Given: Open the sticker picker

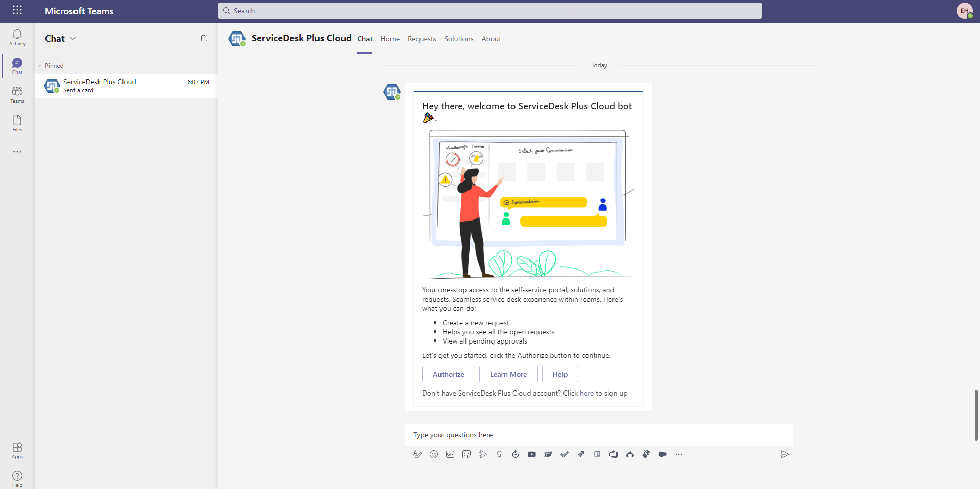Looking at the screenshot, I should click(467, 454).
